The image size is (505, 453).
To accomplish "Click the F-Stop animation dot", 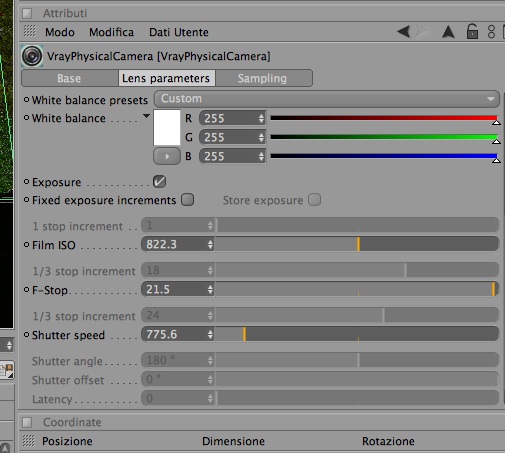I will 26,290.
